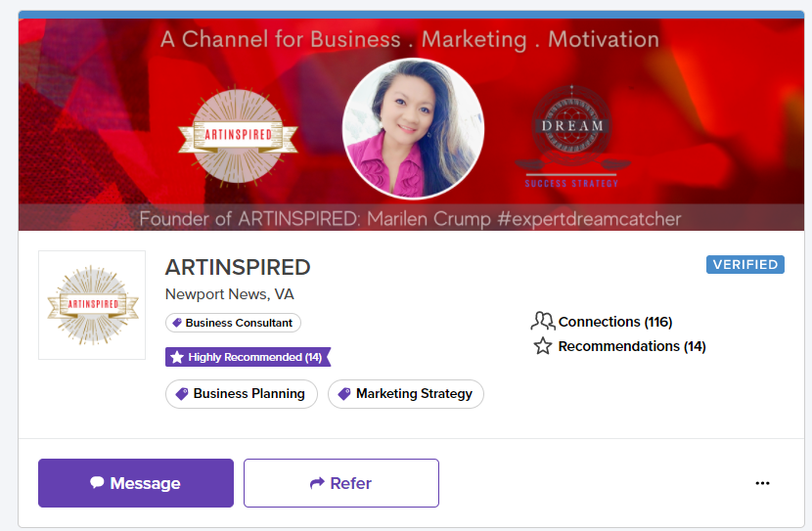
Task: Click the tag icon in Marketing Strategy chip
Action: pos(344,394)
